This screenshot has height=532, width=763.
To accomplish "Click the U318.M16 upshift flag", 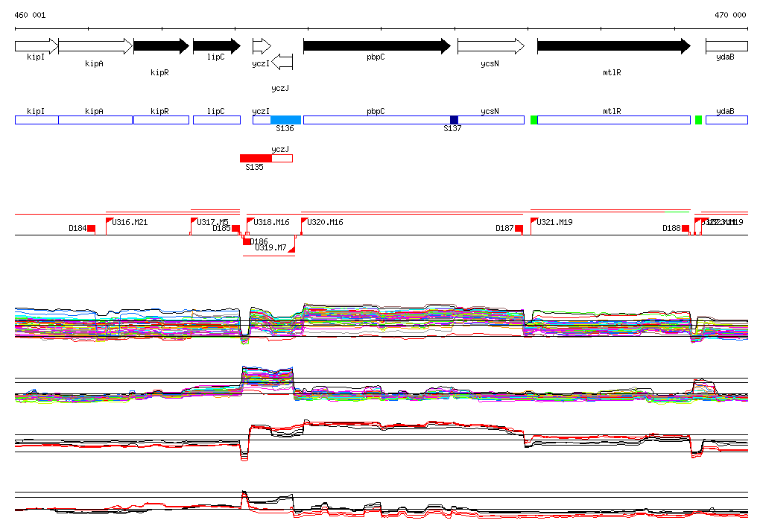I will point(250,221).
